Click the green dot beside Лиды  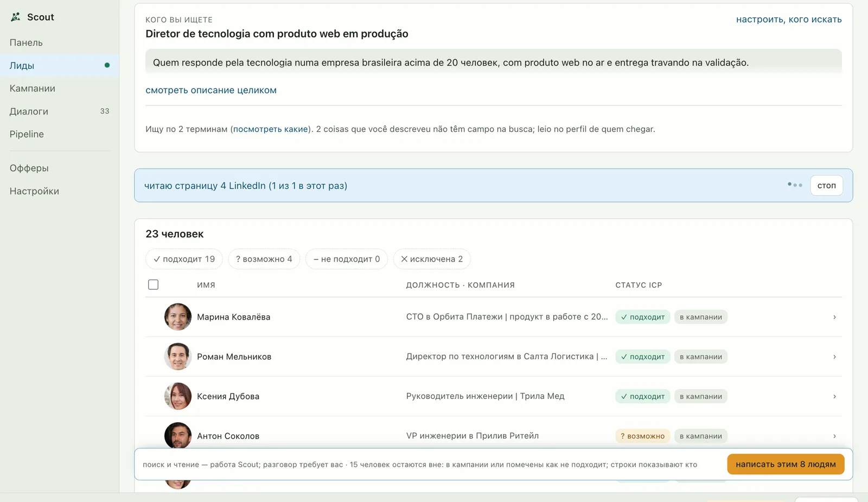(x=107, y=65)
